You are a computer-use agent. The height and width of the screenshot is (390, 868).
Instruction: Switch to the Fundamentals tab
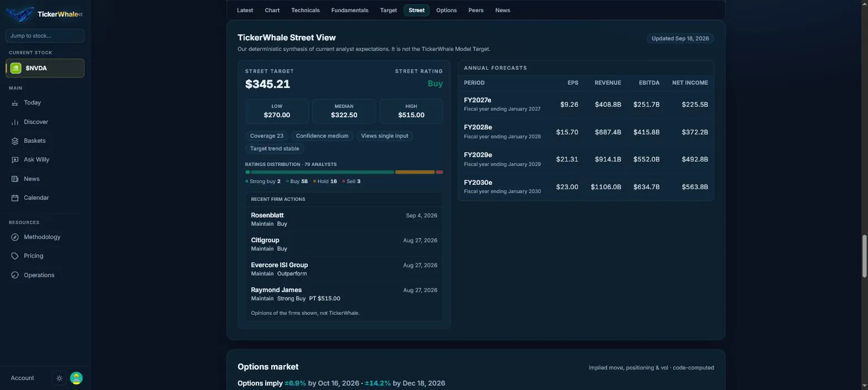coord(349,11)
